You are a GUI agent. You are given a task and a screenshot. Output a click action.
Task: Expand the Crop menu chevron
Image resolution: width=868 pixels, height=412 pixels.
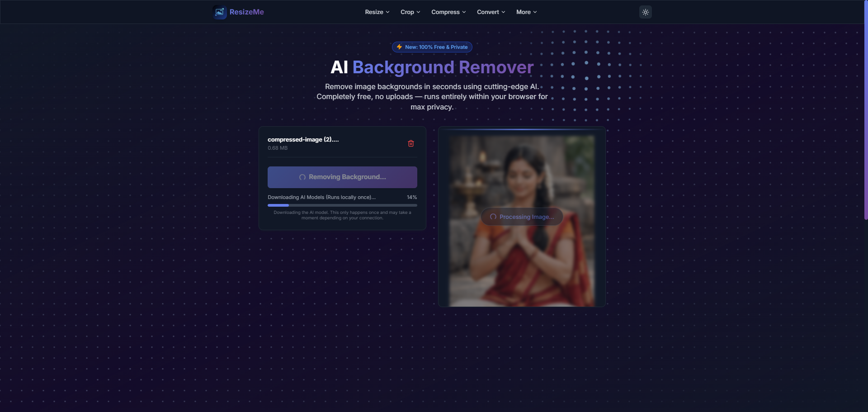point(418,12)
